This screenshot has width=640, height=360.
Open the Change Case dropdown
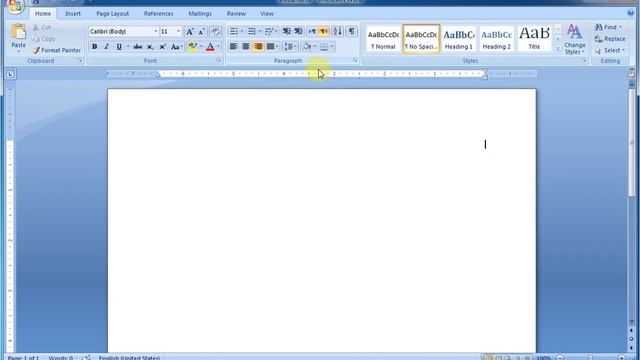pos(176,47)
